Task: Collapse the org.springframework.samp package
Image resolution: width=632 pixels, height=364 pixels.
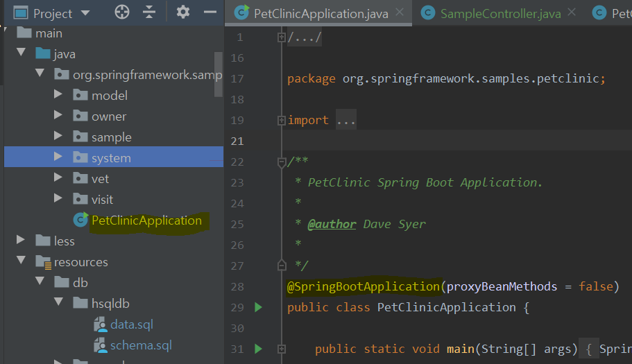Action: pos(40,73)
